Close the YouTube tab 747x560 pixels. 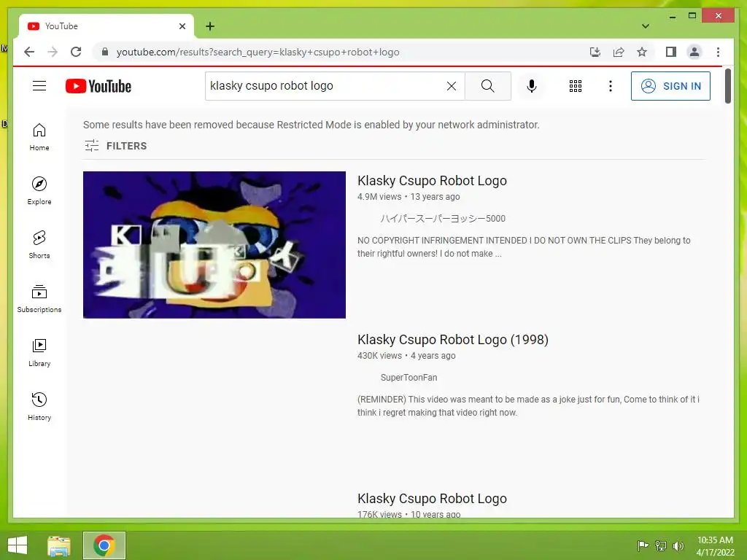182,26
